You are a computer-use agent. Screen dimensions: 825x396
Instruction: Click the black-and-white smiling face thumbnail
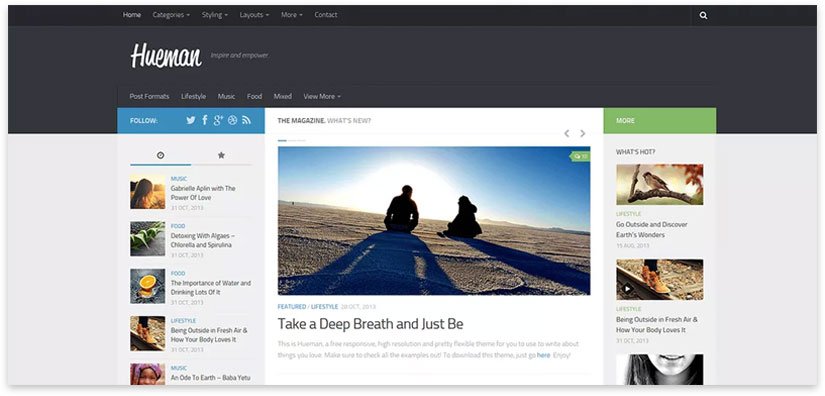[660, 369]
